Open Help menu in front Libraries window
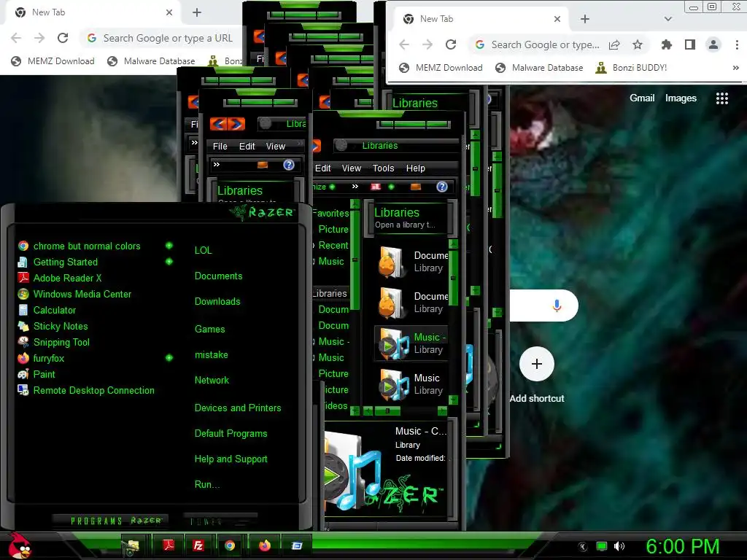 (x=415, y=168)
